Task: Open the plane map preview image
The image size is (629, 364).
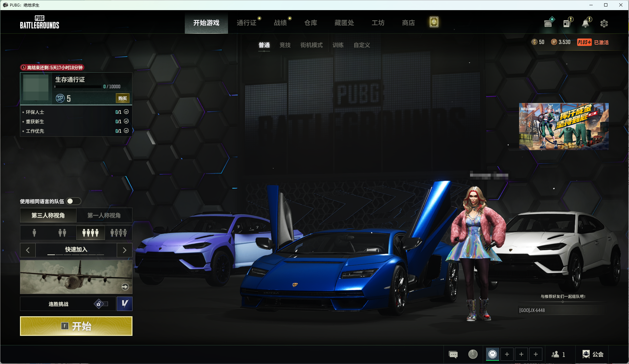Action: [76, 277]
